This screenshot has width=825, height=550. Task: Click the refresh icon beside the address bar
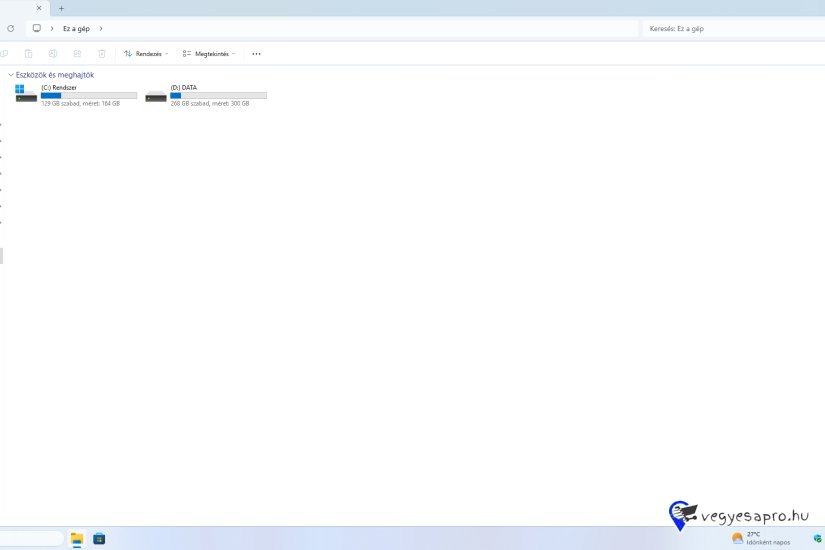point(10,28)
